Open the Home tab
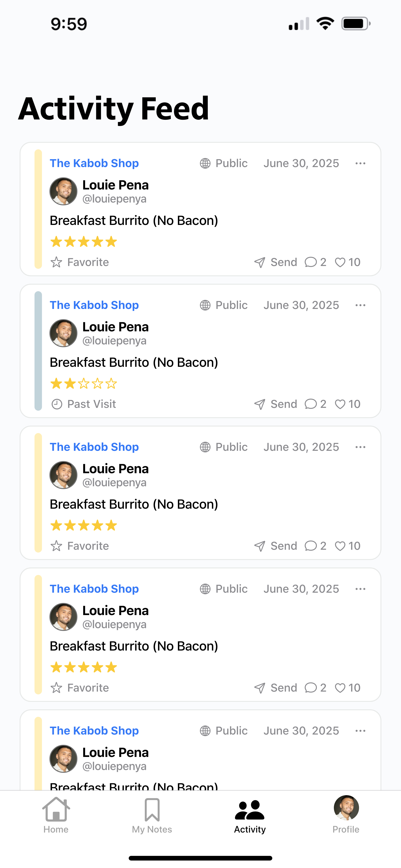Image resolution: width=401 pixels, height=868 pixels. point(56,815)
